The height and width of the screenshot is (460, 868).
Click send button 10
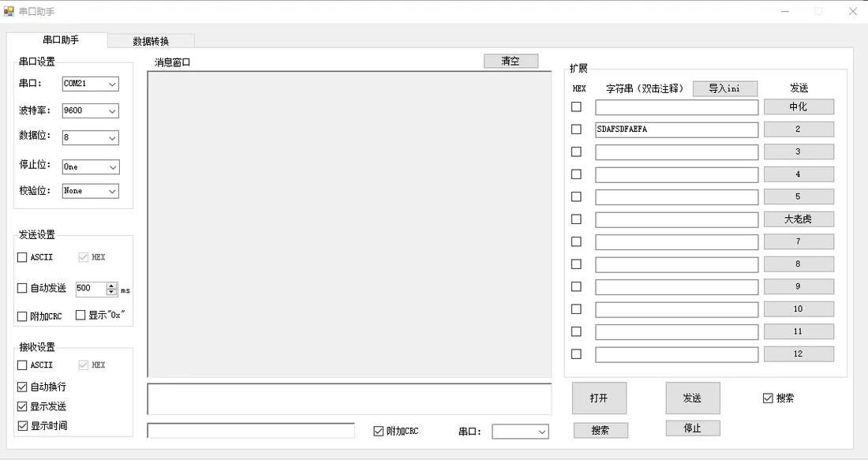tap(799, 309)
